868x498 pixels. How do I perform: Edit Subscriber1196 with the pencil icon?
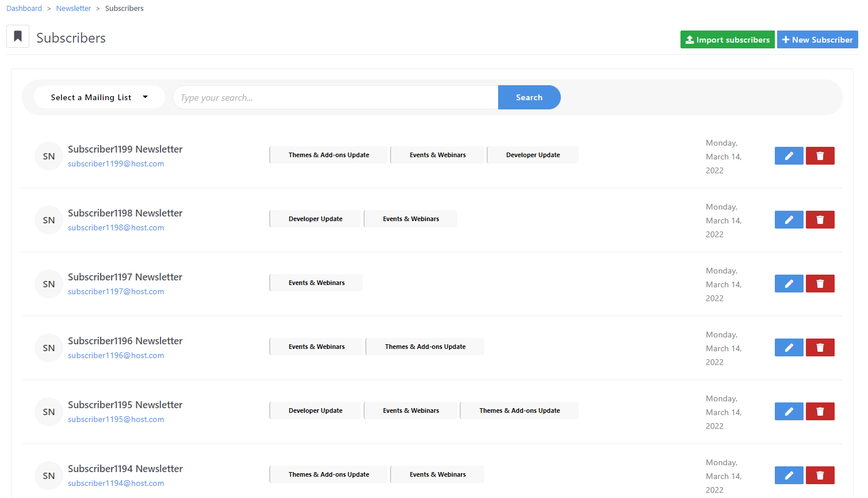click(789, 347)
